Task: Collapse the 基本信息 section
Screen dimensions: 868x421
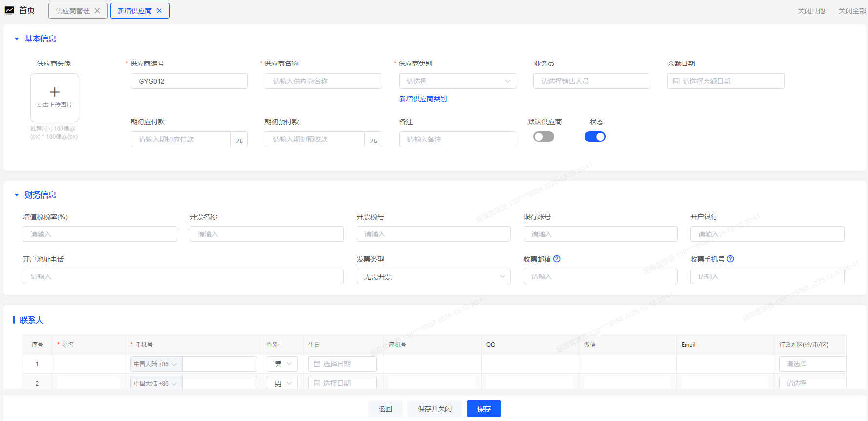Action: 17,39
